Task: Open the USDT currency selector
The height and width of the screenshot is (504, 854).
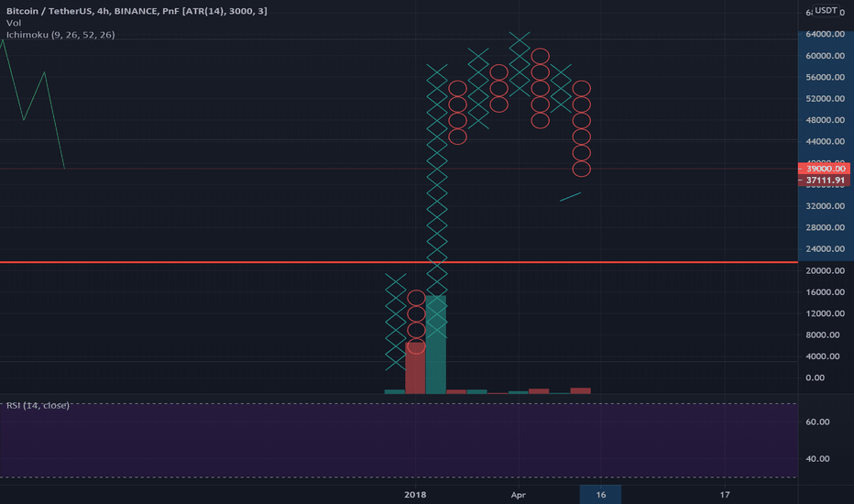Action: [826, 10]
